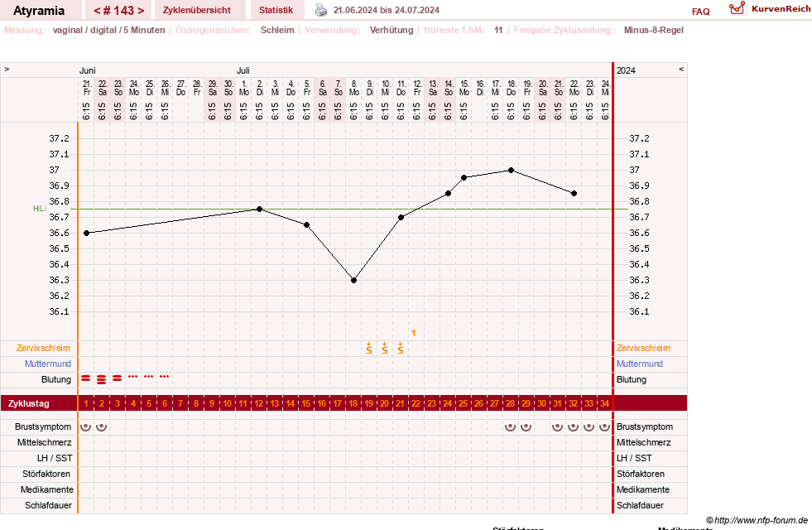812x530 pixels.
Task: Click the breast symptom icon on cycle day 2
Action: click(102, 427)
